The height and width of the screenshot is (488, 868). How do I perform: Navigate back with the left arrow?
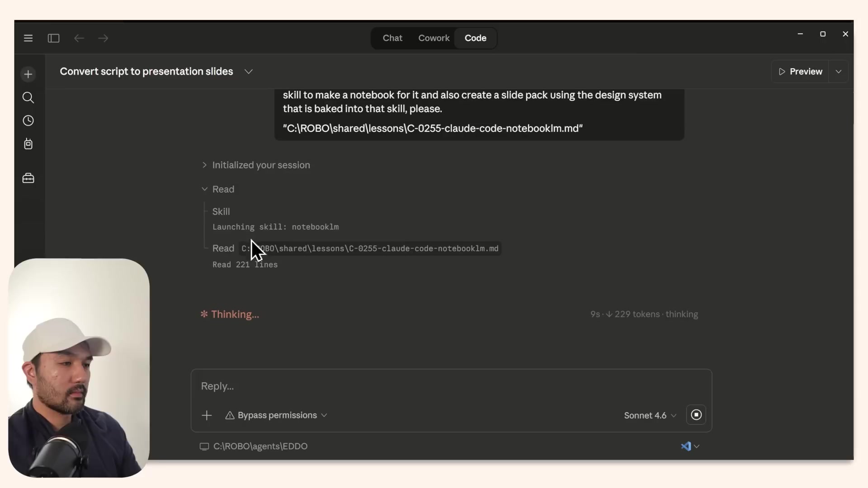point(79,38)
